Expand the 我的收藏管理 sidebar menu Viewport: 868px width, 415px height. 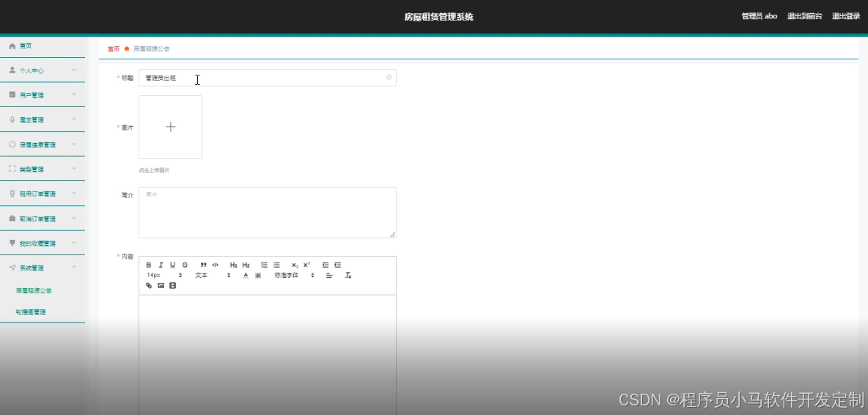tap(43, 243)
